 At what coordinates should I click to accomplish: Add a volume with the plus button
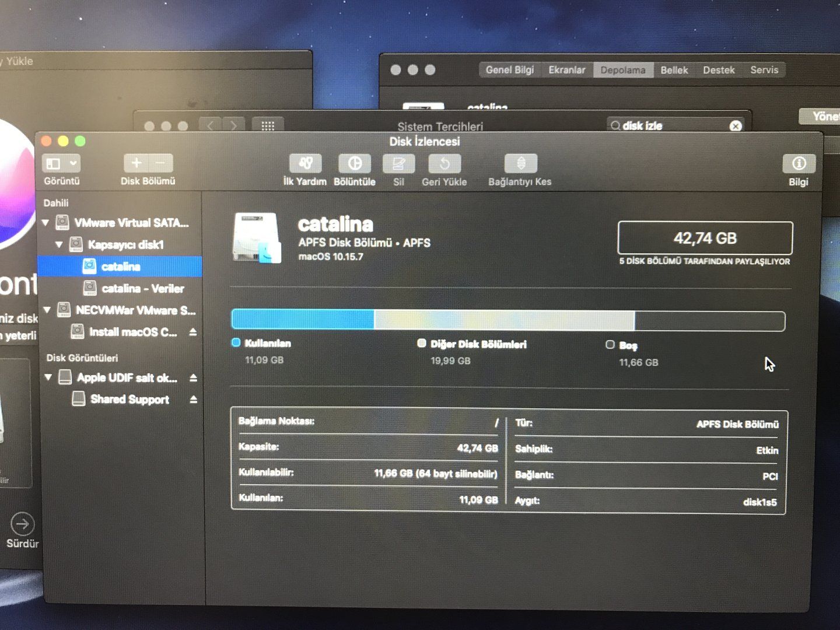pos(136,163)
